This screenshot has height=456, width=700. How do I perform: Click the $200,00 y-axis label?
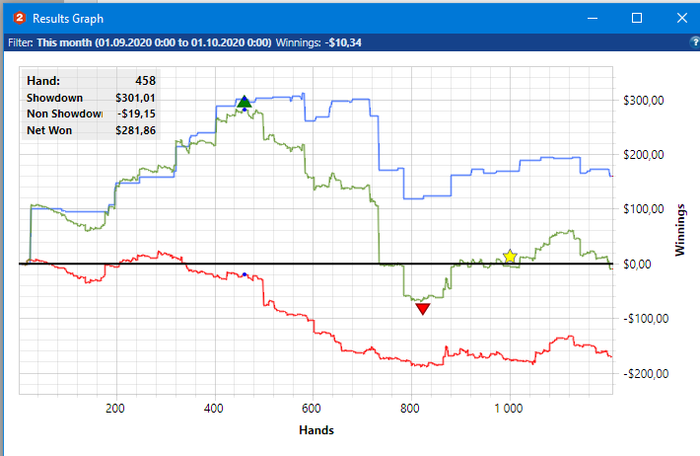pos(643,155)
